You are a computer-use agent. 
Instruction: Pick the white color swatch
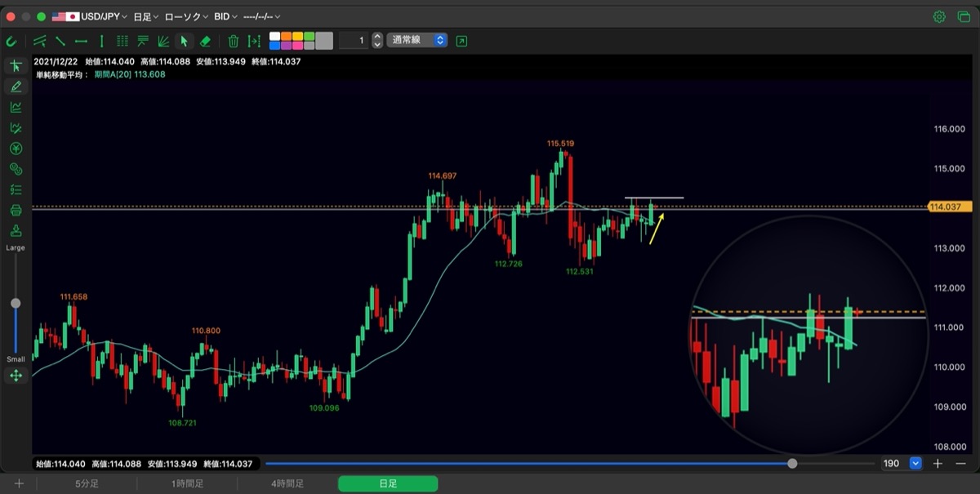pyautogui.click(x=274, y=36)
